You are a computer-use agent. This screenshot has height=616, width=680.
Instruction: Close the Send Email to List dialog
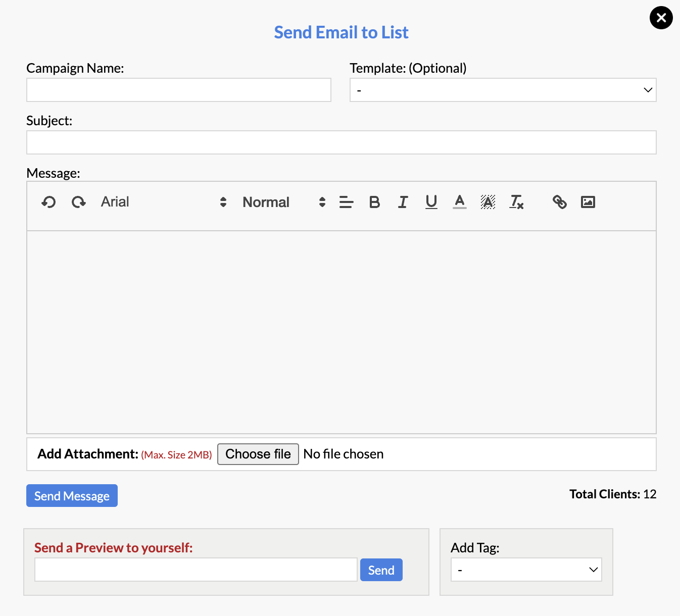coord(661,18)
